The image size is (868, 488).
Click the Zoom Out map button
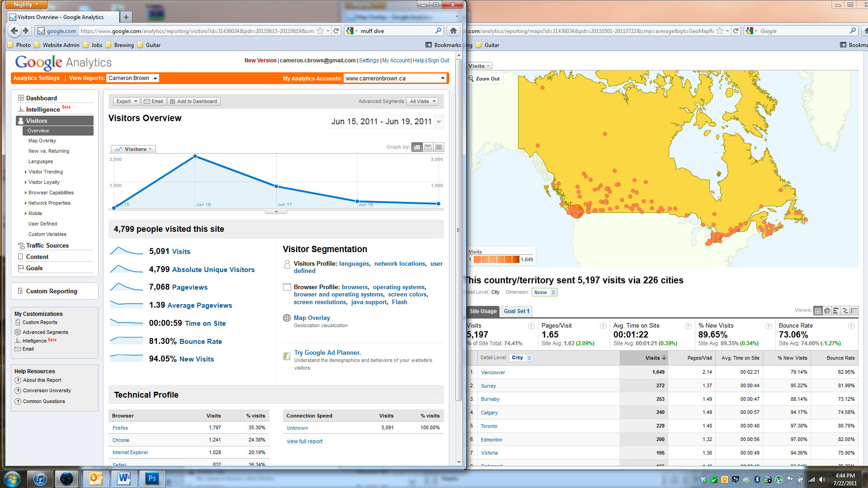click(484, 79)
